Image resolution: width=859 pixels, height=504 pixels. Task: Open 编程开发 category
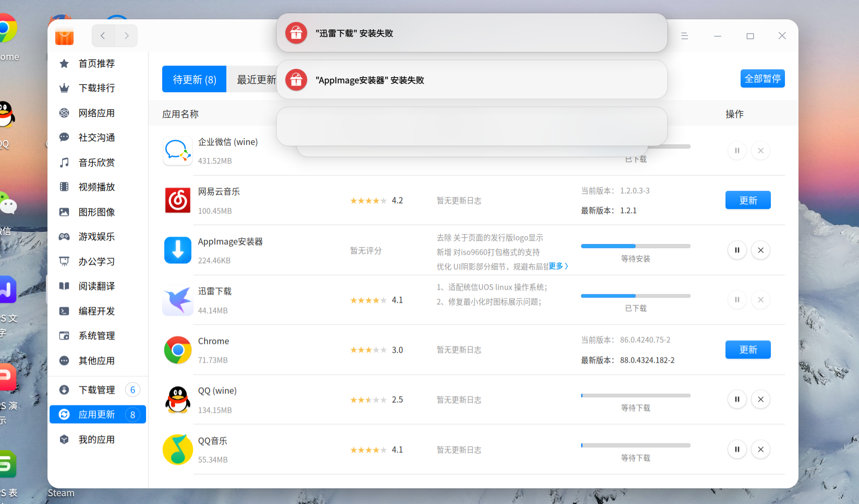tap(98, 311)
